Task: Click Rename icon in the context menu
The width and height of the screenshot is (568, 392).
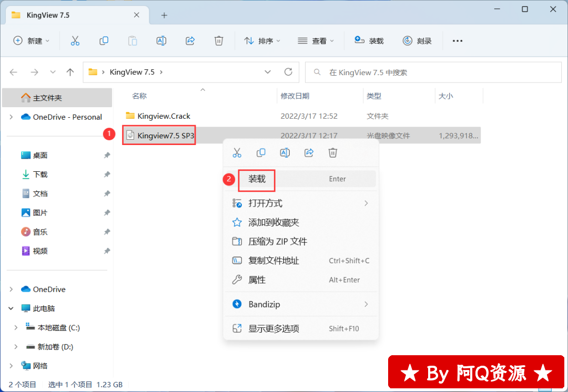Action: tap(285, 153)
